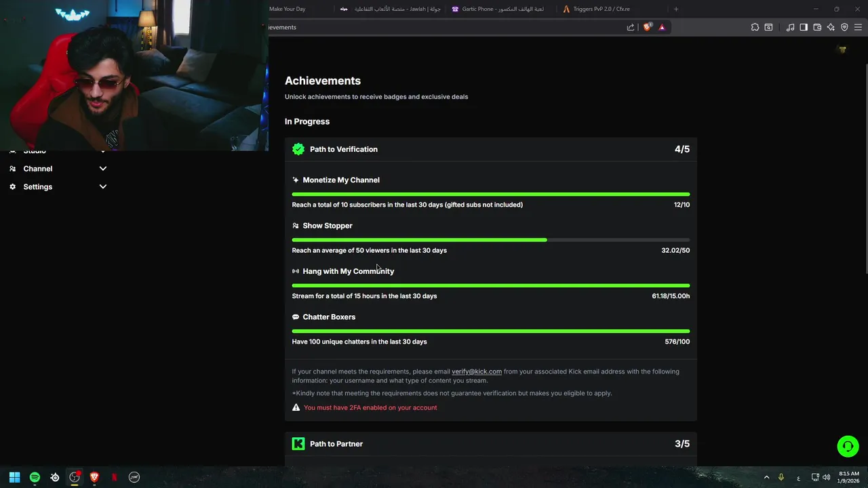Click the Show Stopper progress bar
Image resolution: width=868 pixels, height=488 pixels.
click(490, 240)
